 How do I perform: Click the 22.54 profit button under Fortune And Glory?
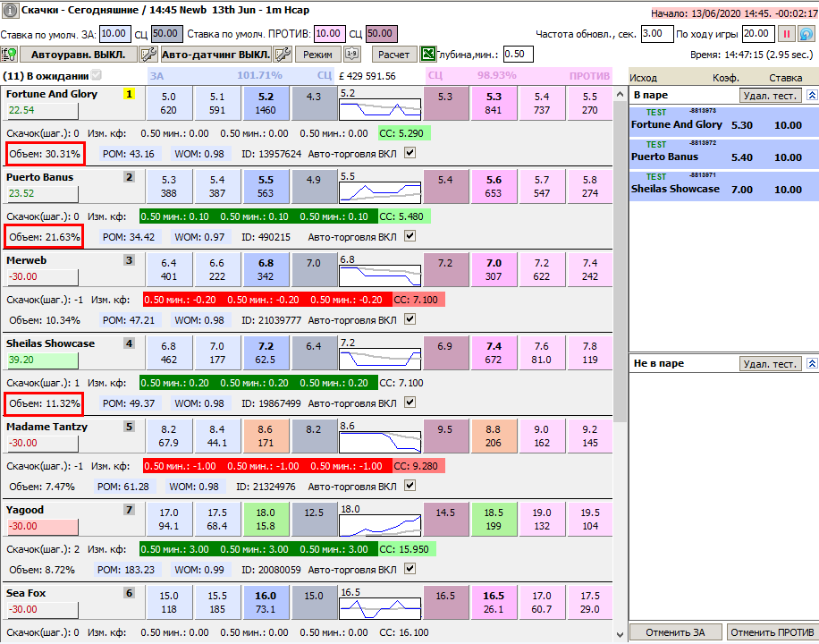point(42,110)
